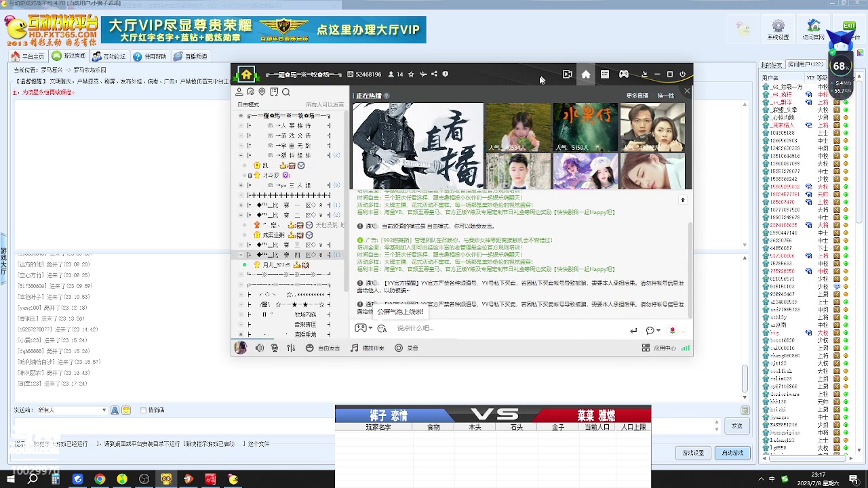Screen dimensions: 868x488
Task: Click the help question mark beside 正在热播
Action: point(387,96)
